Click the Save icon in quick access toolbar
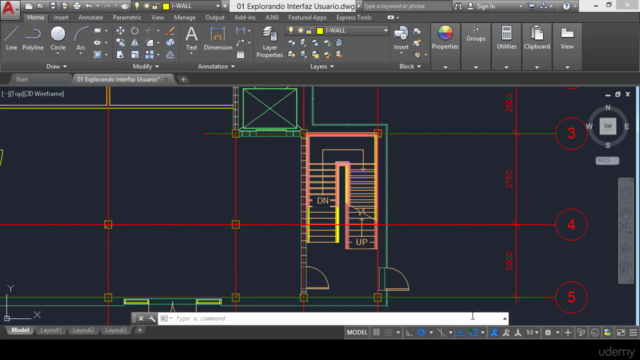Screen dimensions: 640x360 click(53, 6)
